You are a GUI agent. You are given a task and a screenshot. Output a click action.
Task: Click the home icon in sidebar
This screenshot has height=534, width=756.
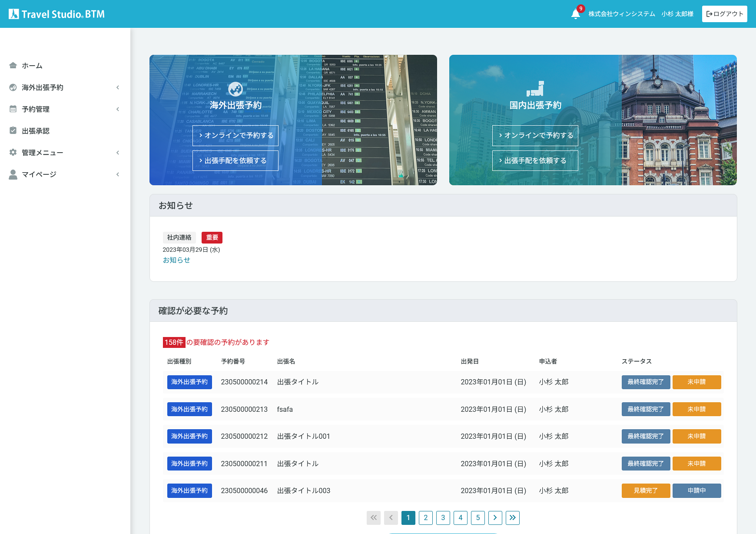pyautogui.click(x=13, y=65)
